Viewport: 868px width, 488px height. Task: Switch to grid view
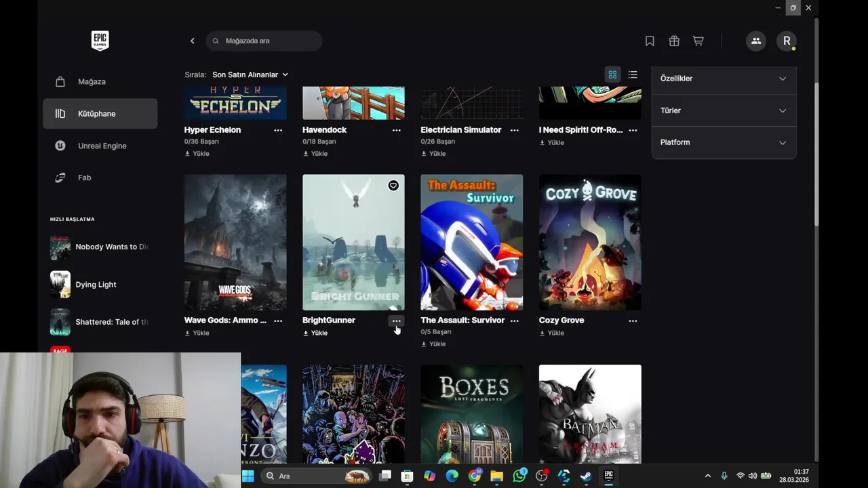[612, 75]
